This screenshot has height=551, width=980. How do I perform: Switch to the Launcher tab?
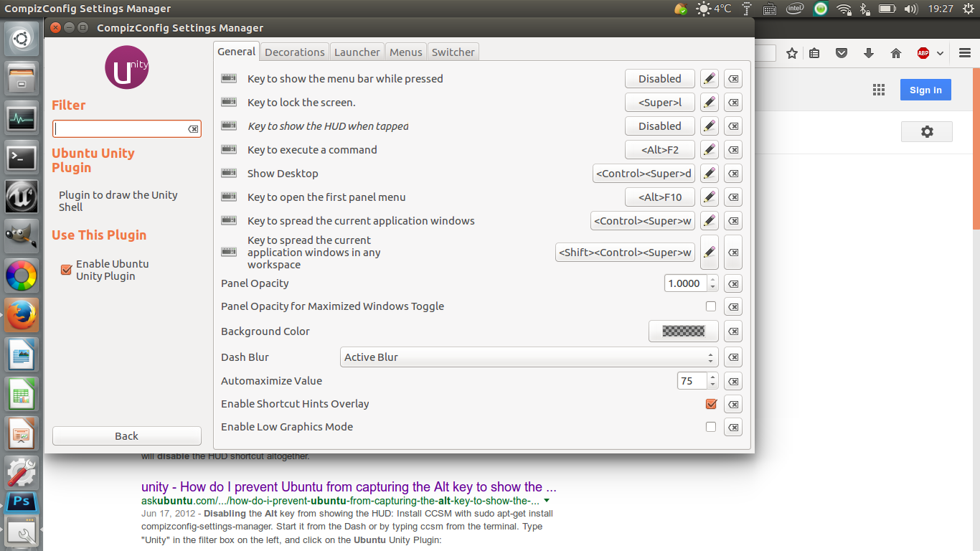[x=357, y=52]
